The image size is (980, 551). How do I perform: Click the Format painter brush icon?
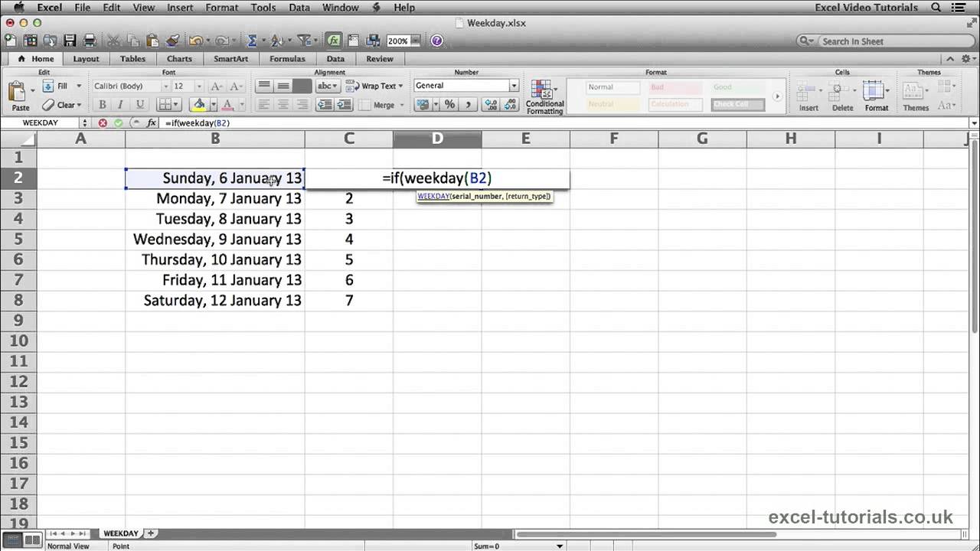[172, 41]
